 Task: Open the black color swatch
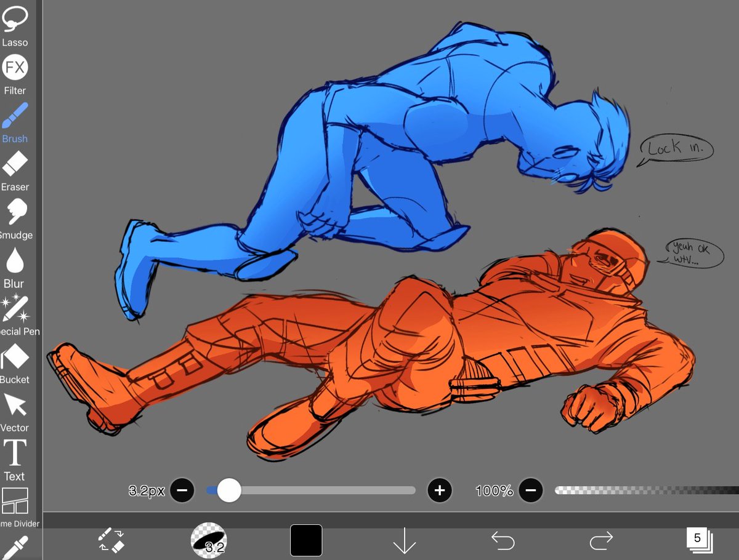pyautogui.click(x=306, y=540)
